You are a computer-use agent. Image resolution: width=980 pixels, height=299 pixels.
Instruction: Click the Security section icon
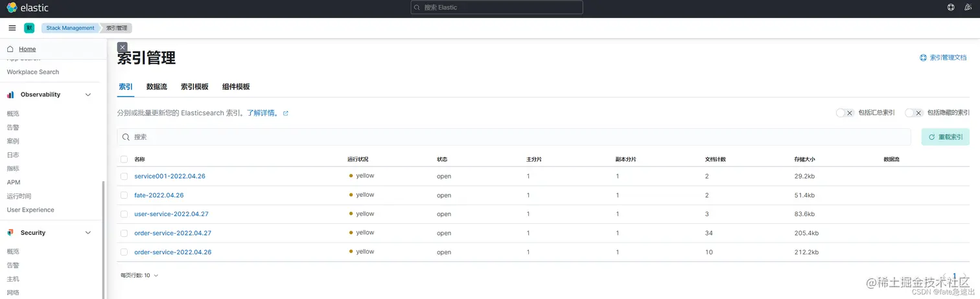(10, 232)
